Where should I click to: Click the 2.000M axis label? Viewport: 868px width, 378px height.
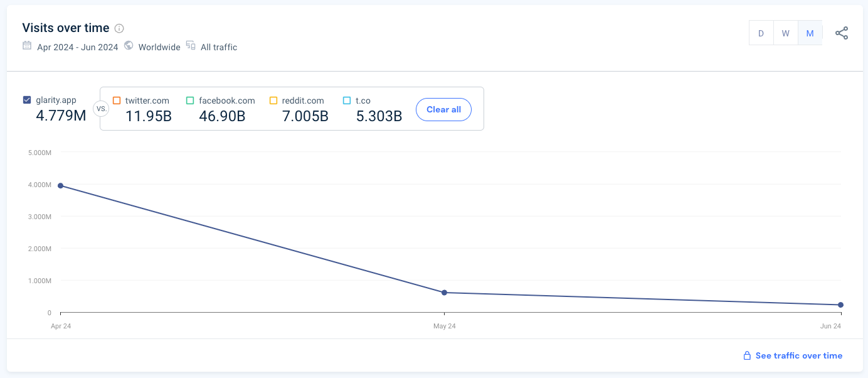pos(40,249)
